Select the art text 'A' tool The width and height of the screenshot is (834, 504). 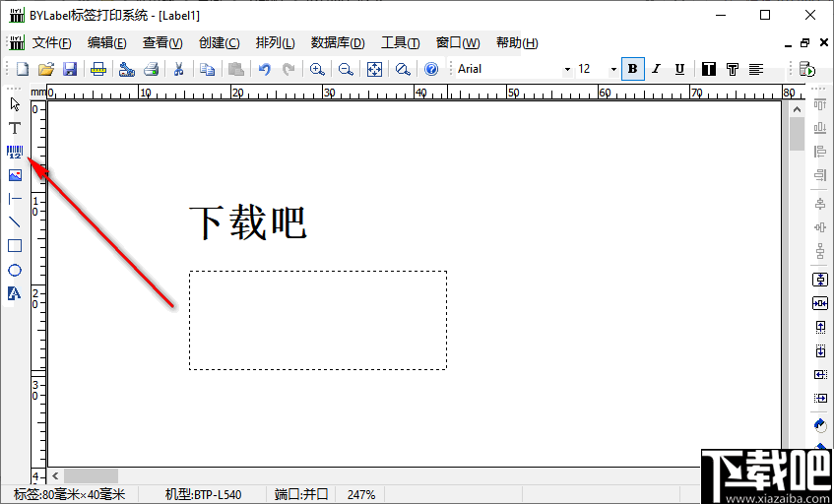pos(15,293)
